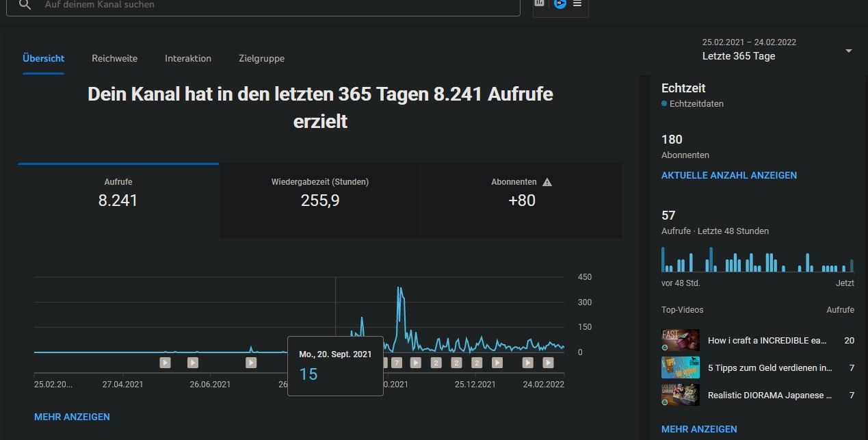Open the Letzte 365 Tage date range dropdown
The height and width of the screenshot is (440, 868).
(x=848, y=51)
